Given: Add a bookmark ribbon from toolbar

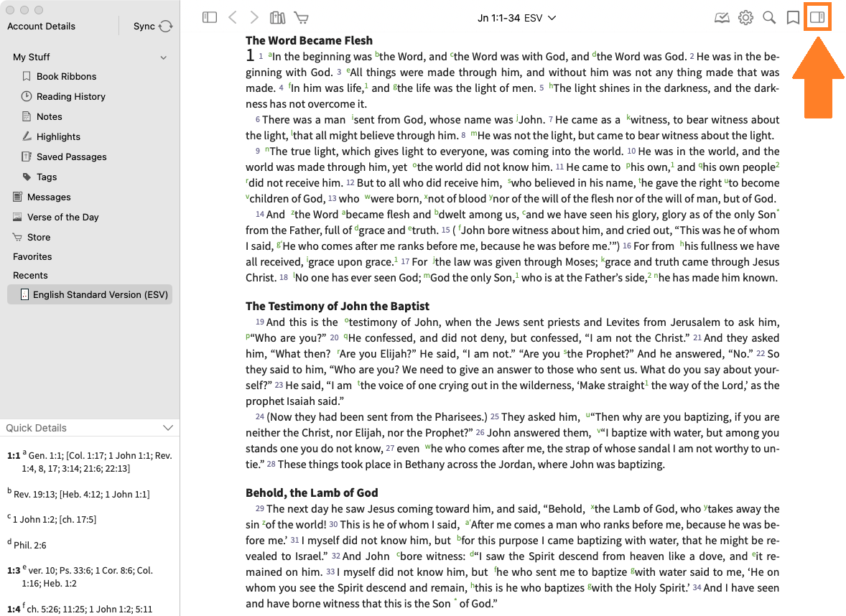Looking at the screenshot, I should click(793, 18).
